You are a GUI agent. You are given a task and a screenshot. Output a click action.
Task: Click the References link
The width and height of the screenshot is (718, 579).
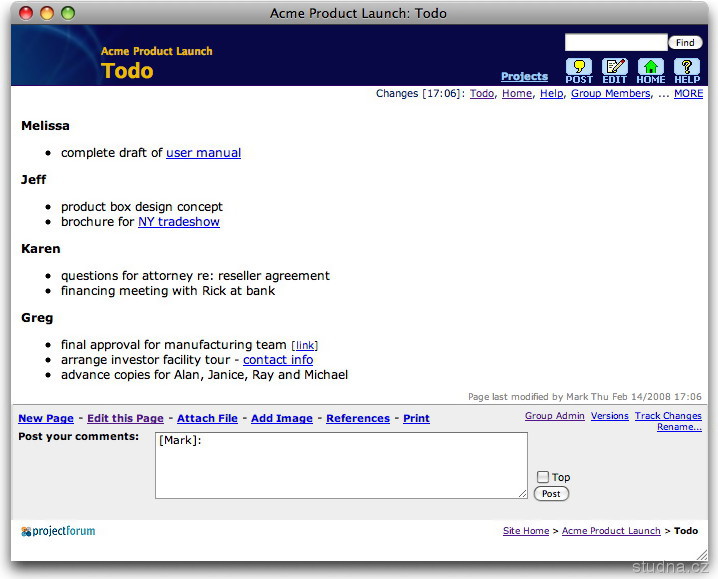coord(358,418)
